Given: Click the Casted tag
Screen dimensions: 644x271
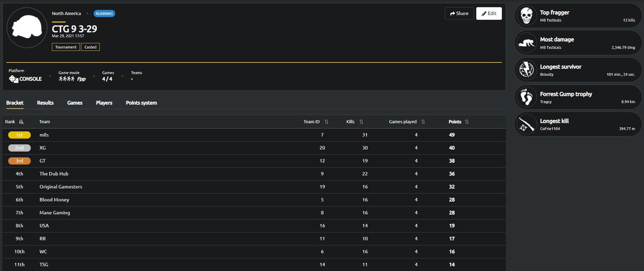Looking at the screenshot, I should point(91,47).
